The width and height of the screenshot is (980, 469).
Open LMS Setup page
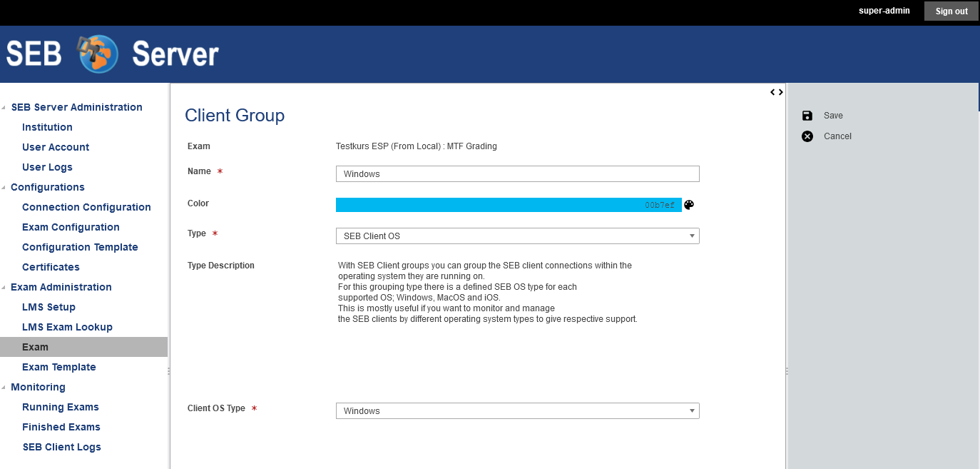49,307
